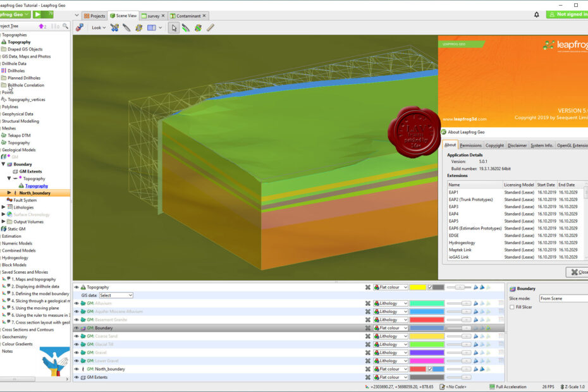Remove GM: Gravel from the scene list
Screen dimensions: 588x392
click(368, 353)
